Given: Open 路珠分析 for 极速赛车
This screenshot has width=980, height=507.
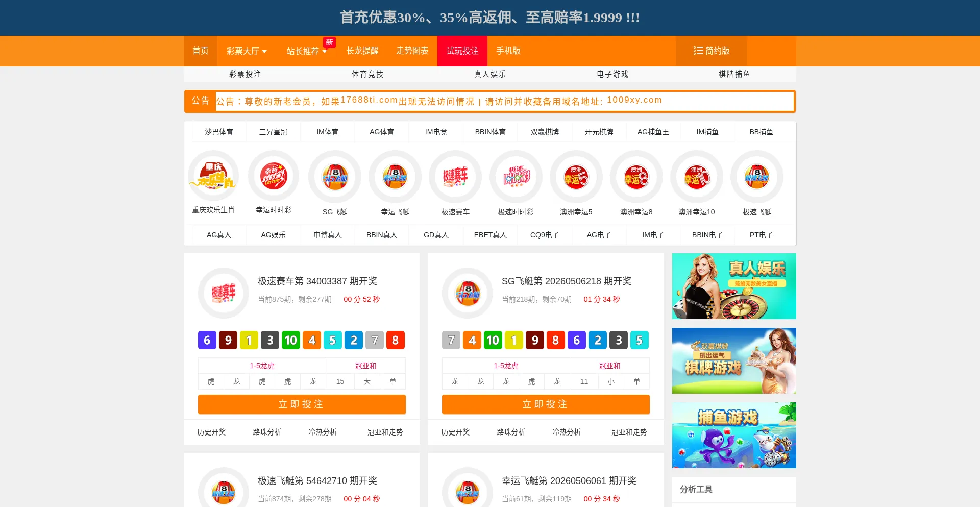Looking at the screenshot, I should pos(267,432).
